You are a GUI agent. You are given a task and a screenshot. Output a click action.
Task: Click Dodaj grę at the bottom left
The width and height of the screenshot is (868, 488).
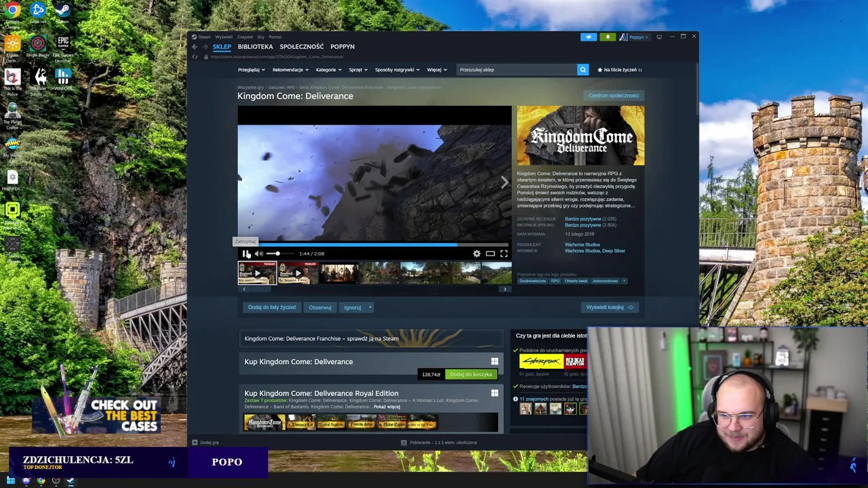(x=205, y=443)
